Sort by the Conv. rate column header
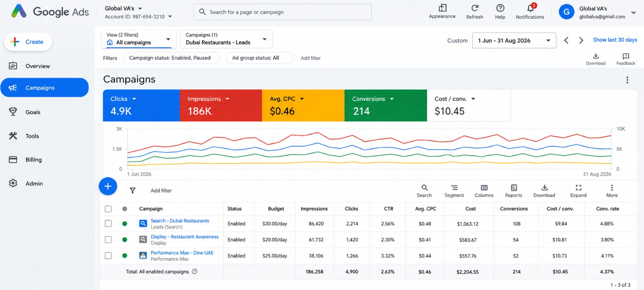 607,209
